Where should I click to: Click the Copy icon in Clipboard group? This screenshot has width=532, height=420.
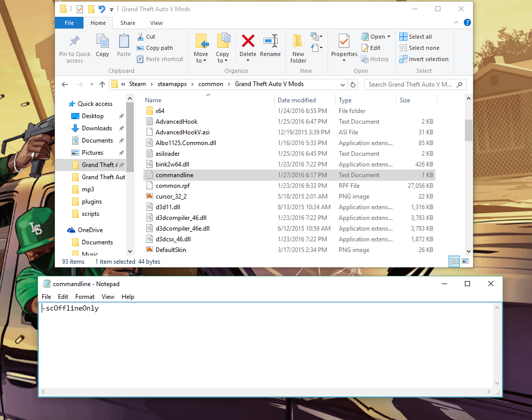point(102,41)
